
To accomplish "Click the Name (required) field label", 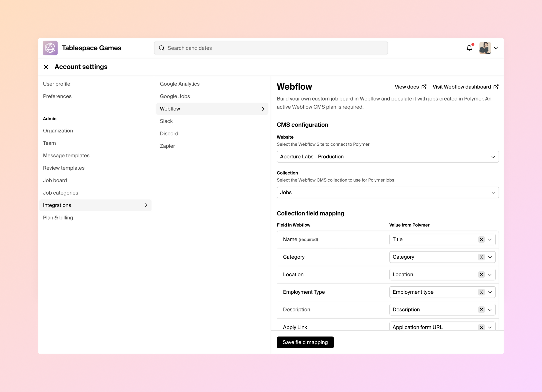I will [x=300, y=240].
